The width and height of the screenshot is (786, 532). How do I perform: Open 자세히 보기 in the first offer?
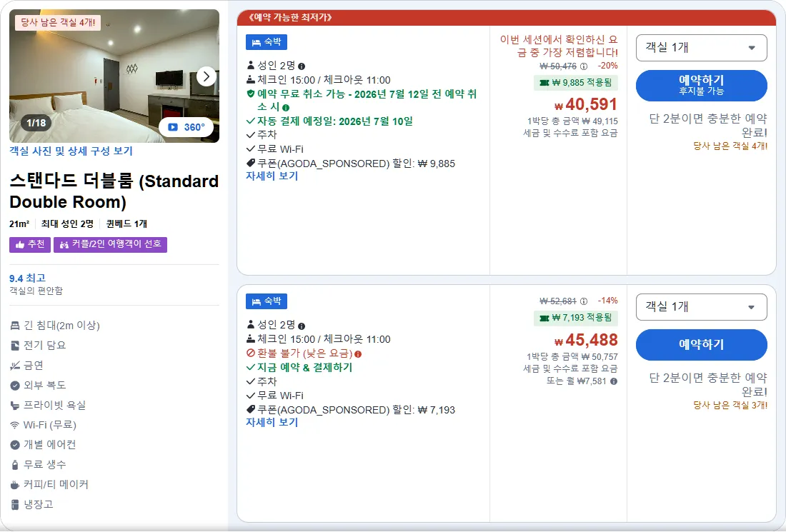(x=272, y=176)
